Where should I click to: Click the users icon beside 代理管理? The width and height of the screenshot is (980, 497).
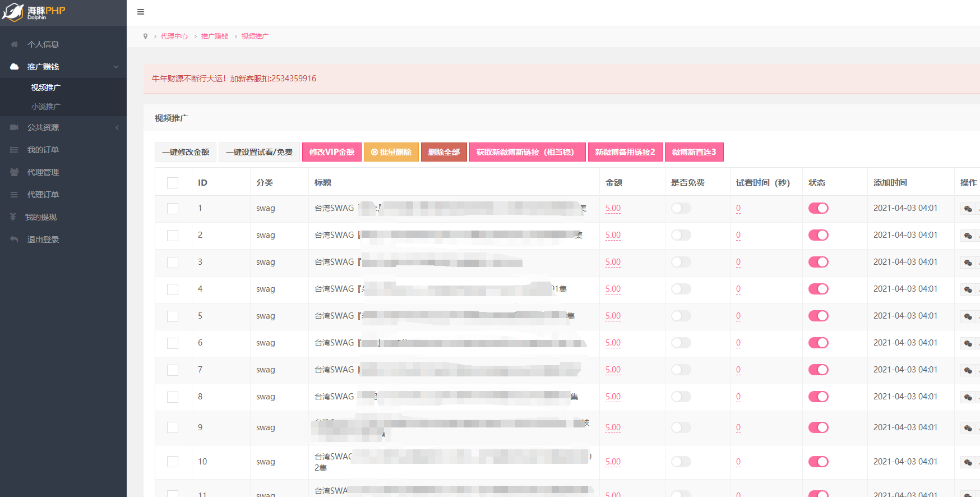click(15, 172)
